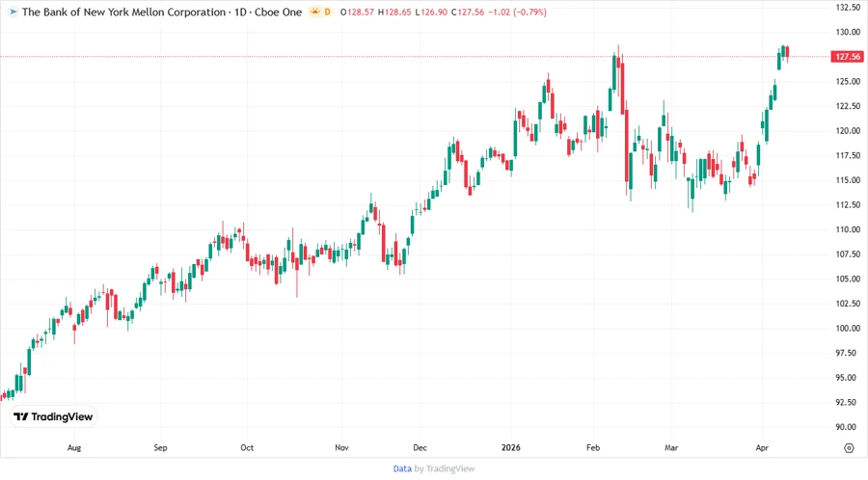Image resolution: width=868 pixels, height=480 pixels.
Task: Click the red 127.56 current price label
Action: pyautogui.click(x=847, y=57)
